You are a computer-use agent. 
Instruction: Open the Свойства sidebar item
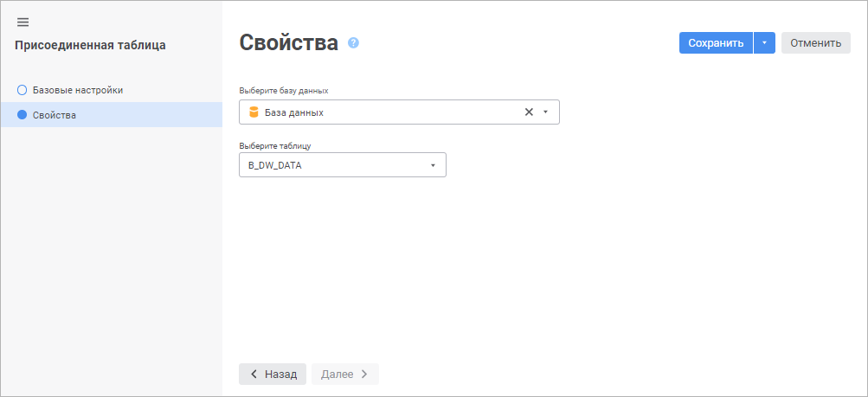55,115
